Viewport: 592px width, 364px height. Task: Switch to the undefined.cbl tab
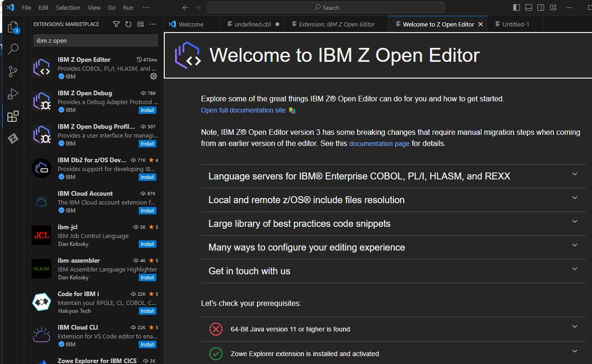point(252,24)
